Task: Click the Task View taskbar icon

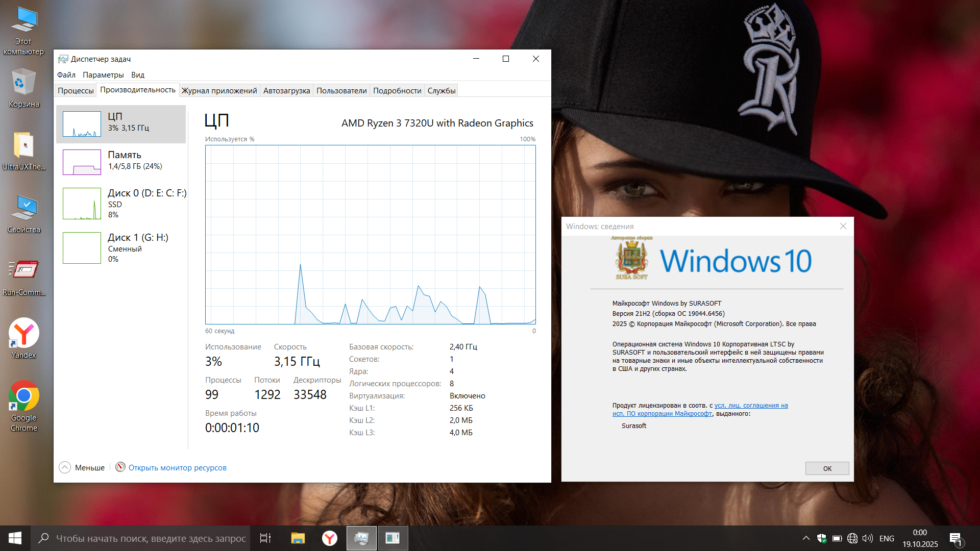Action: pyautogui.click(x=265, y=538)
